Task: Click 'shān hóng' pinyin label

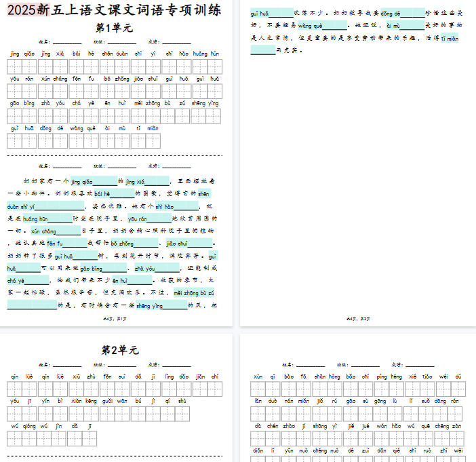Action: click(x=328, y=377)
